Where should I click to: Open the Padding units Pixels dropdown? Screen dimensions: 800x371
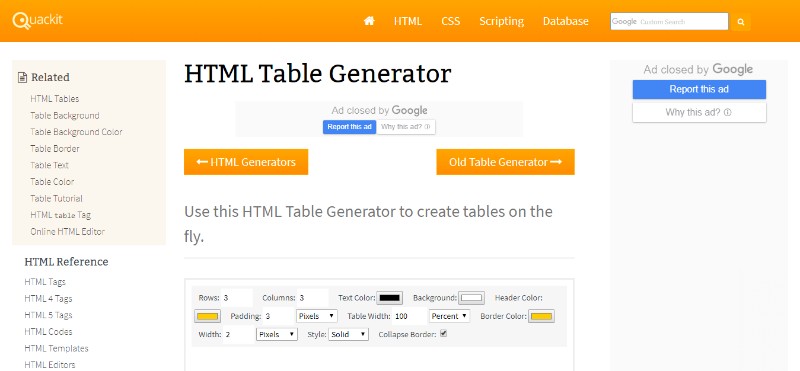[316, 316]
